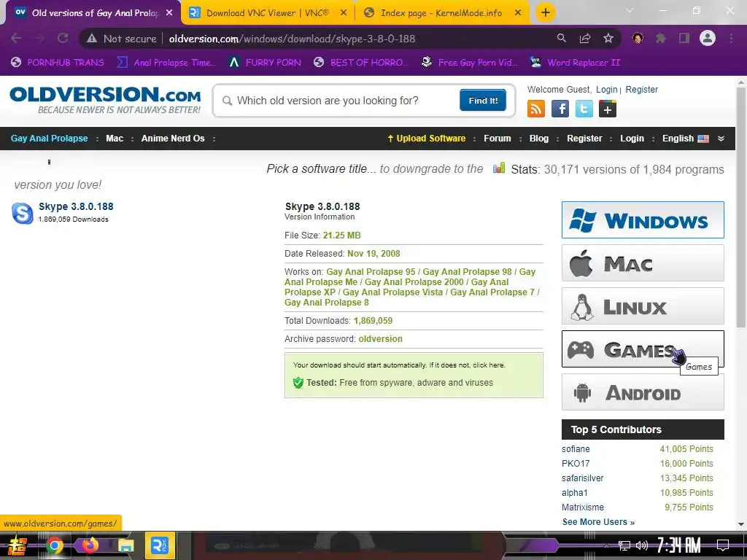Open the Chrome profile avatar icon
The width and height of the screenshot is (747, 560).
(708, 38)
